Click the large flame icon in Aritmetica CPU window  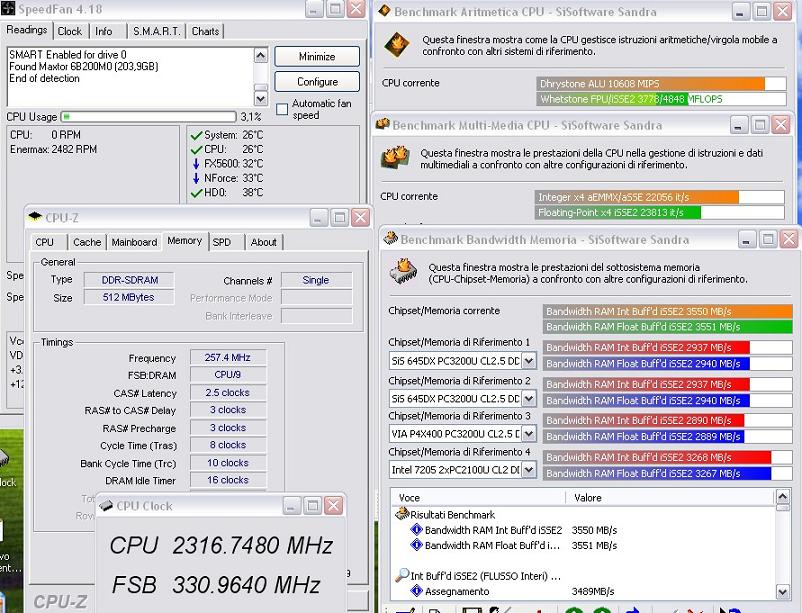click(x=397, y=45)
